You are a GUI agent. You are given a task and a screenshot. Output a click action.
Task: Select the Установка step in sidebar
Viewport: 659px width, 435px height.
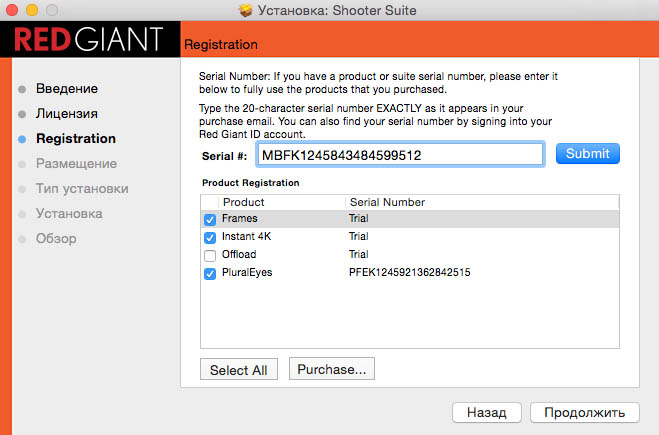(69, 214)
